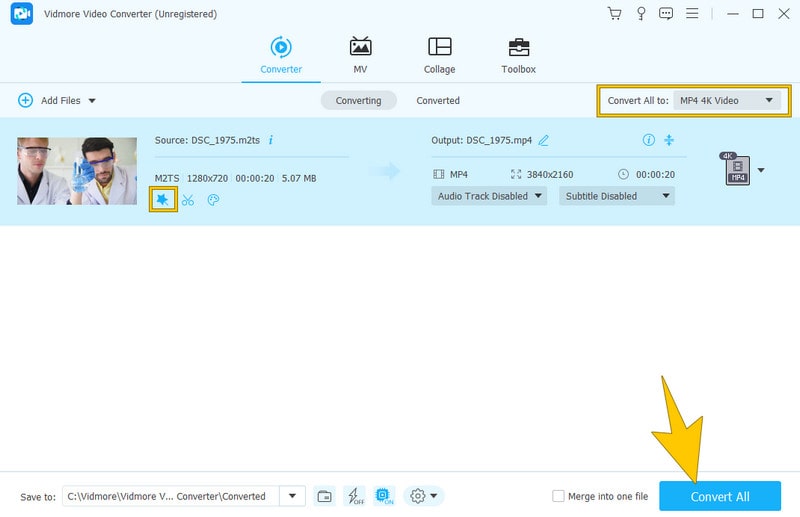Show output media info icon

tap(648, 140)
